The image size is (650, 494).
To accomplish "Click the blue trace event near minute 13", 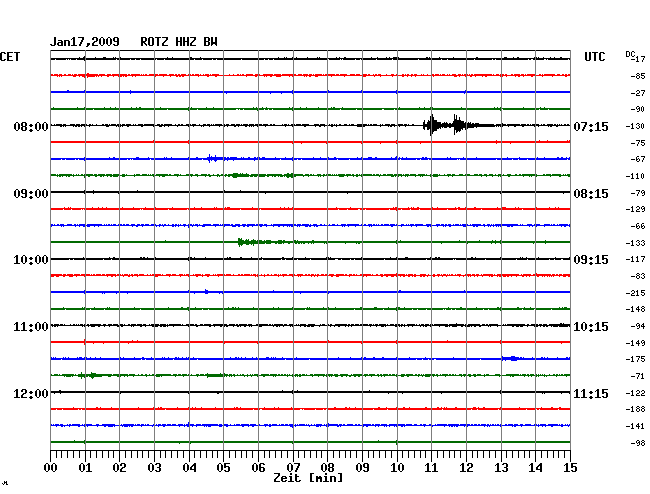I will tap(512, 358).
